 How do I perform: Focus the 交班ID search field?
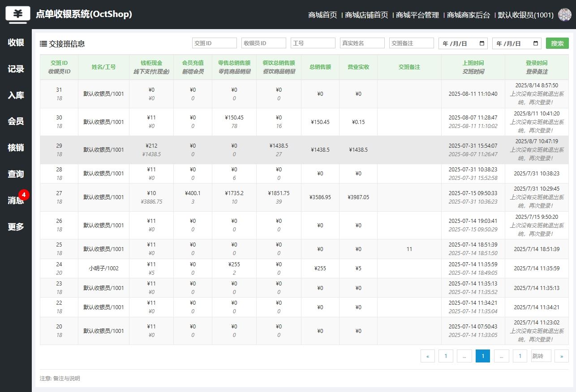pos(215,43)
